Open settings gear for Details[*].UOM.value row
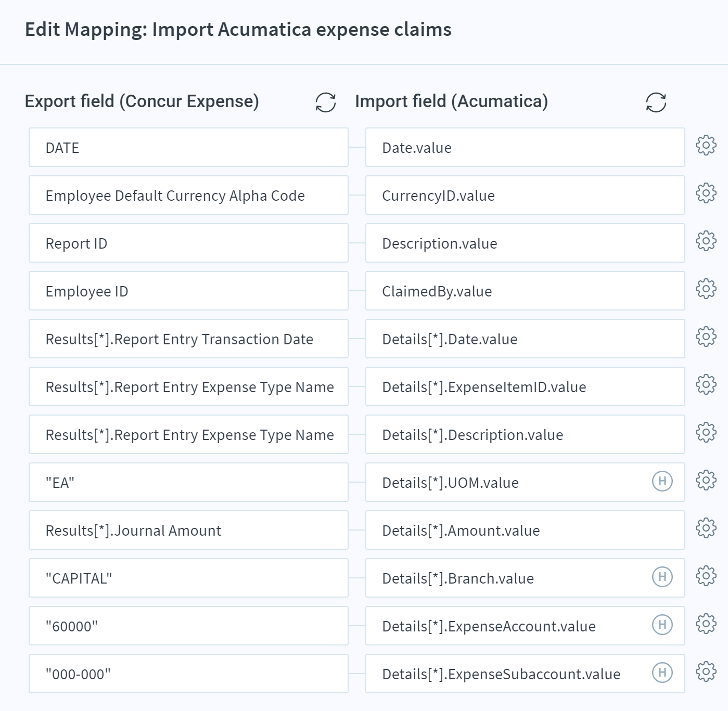Image resolution: width=728 pixels, height=711 pixels. coord(706,480)
